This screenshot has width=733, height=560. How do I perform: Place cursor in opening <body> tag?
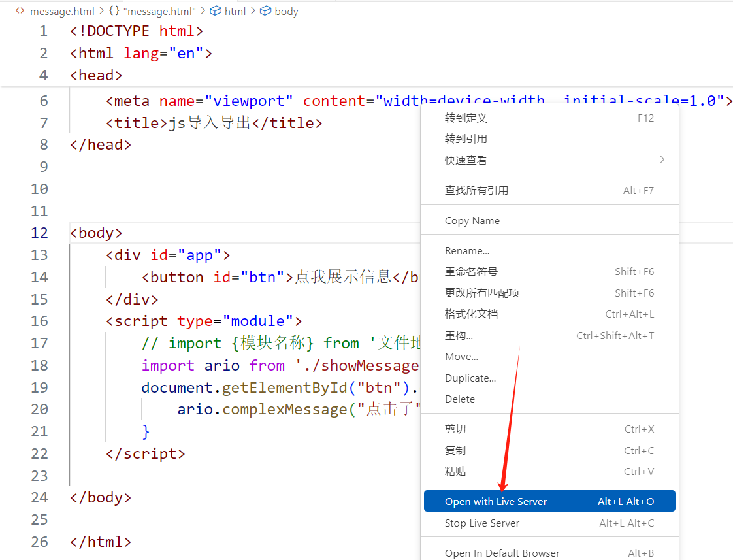click(96, 233)
